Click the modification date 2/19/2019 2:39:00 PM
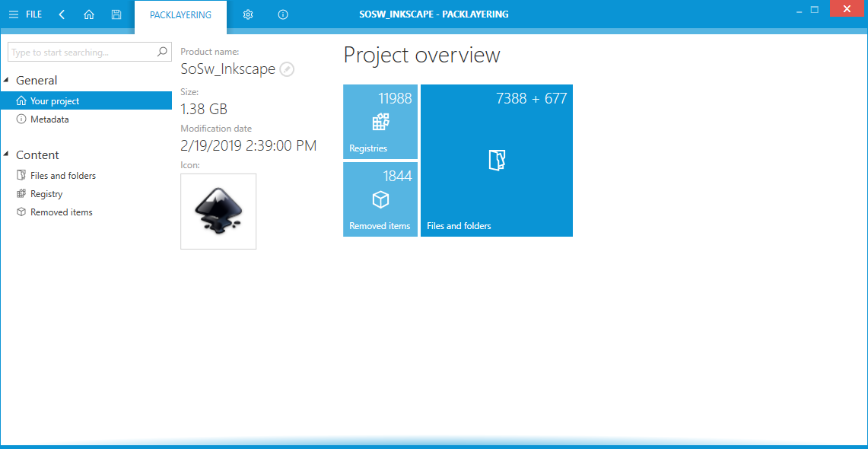Image resolution: width=868 pixels, height=449 pixels. pyautogui.click(x=249, y=146)
